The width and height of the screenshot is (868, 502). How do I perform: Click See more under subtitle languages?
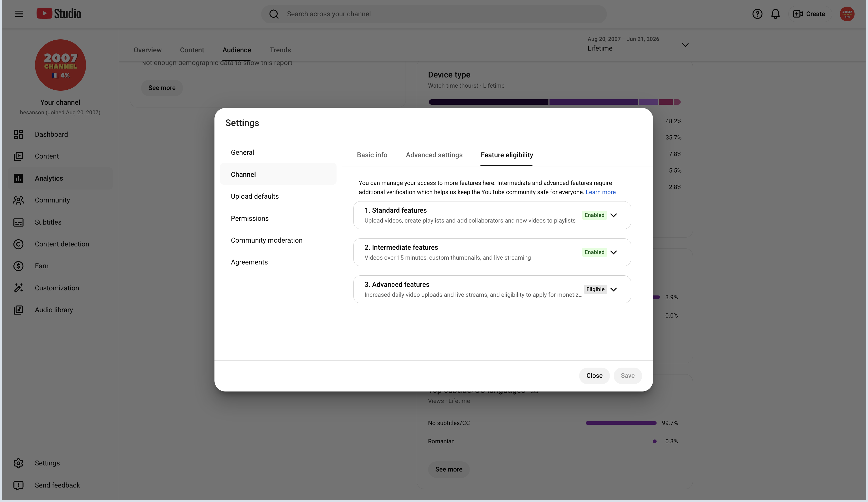448,469
